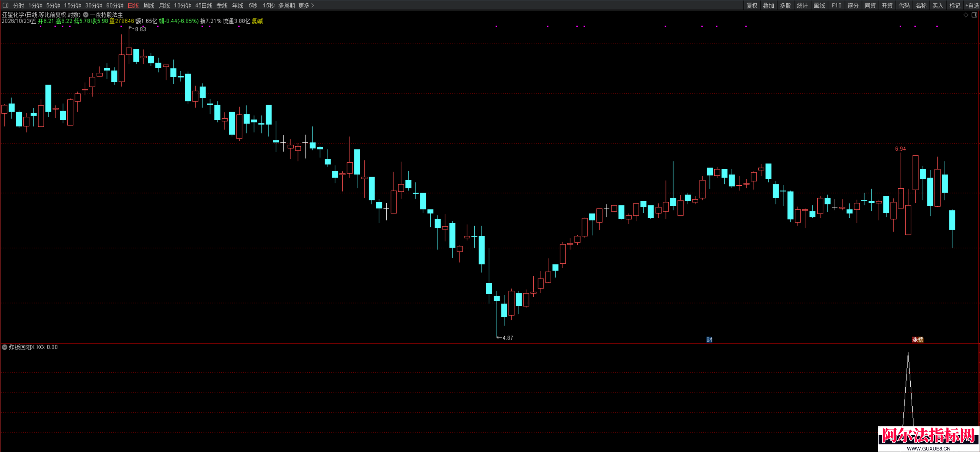Click the 涨榜 marker on the chart
980x452 pixels.
tap(918, 339)
